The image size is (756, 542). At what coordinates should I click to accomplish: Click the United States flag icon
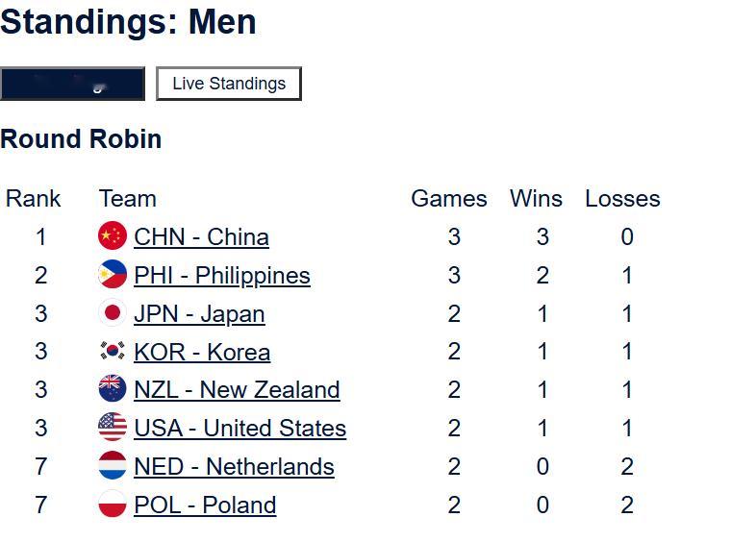pos(113,428)
